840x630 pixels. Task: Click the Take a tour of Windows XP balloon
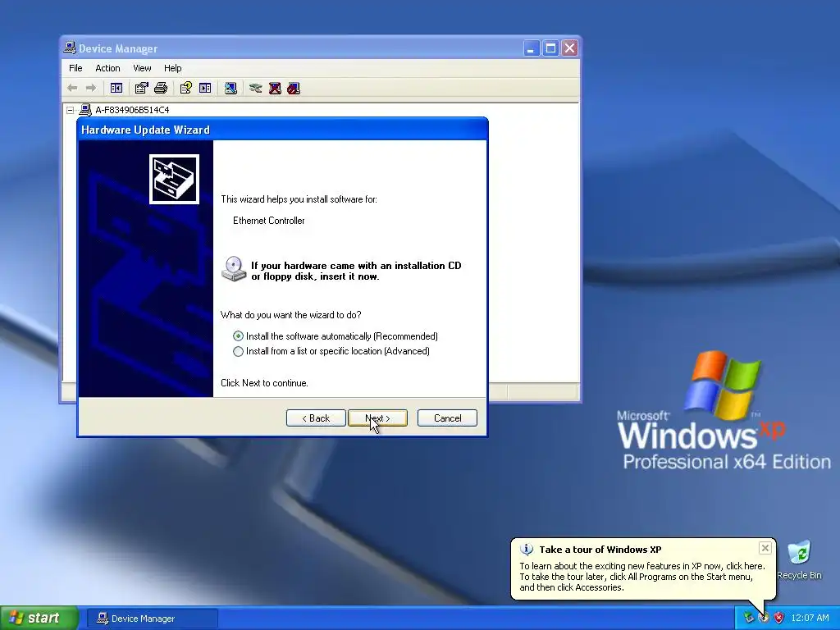coord(643,569)
